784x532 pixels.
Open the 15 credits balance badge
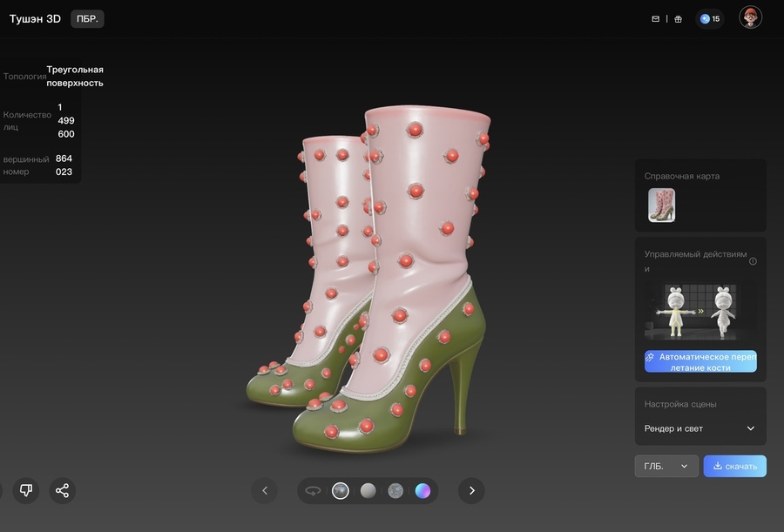pos(710,18)
